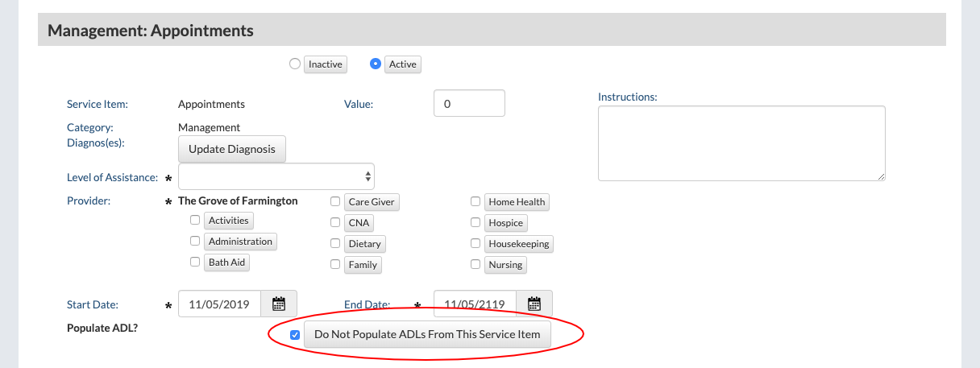Check the Nursing provider checkbox

click(476, 264)
